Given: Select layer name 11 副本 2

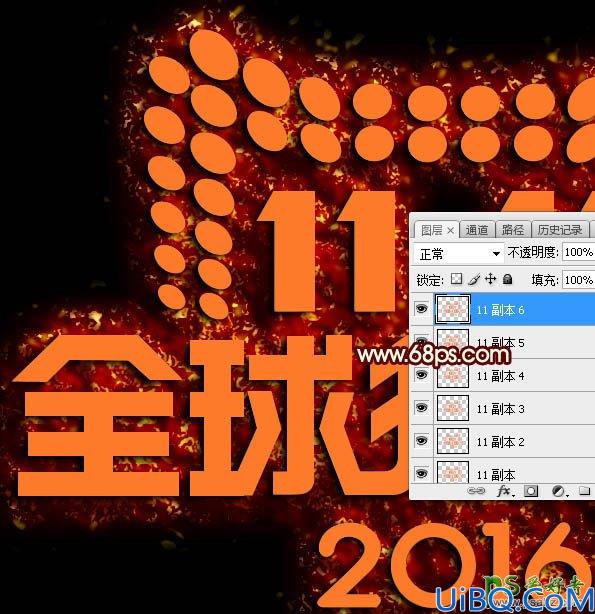Looking at the screenshot, I should coord(500,442).
